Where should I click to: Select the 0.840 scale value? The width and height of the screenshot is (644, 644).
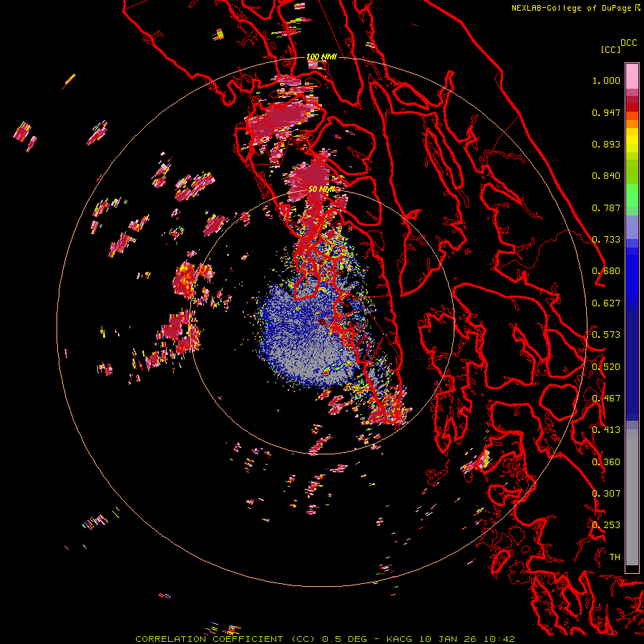pos(606,176)
